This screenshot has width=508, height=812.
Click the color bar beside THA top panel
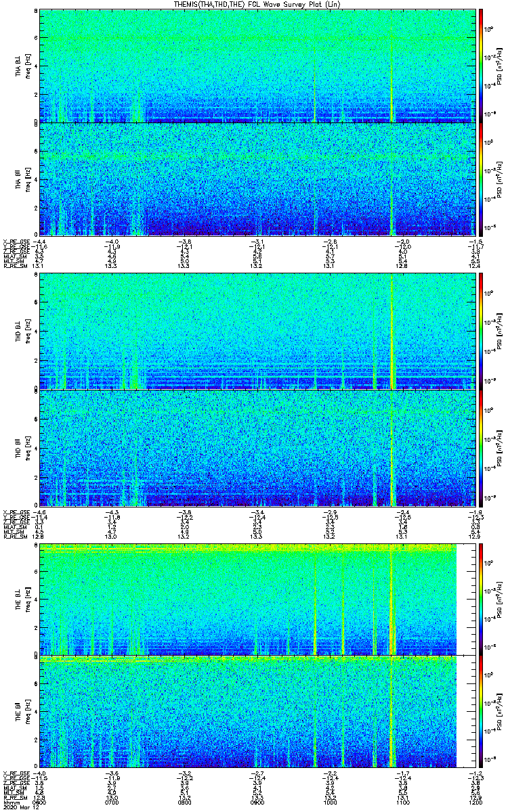pos(481,66)
